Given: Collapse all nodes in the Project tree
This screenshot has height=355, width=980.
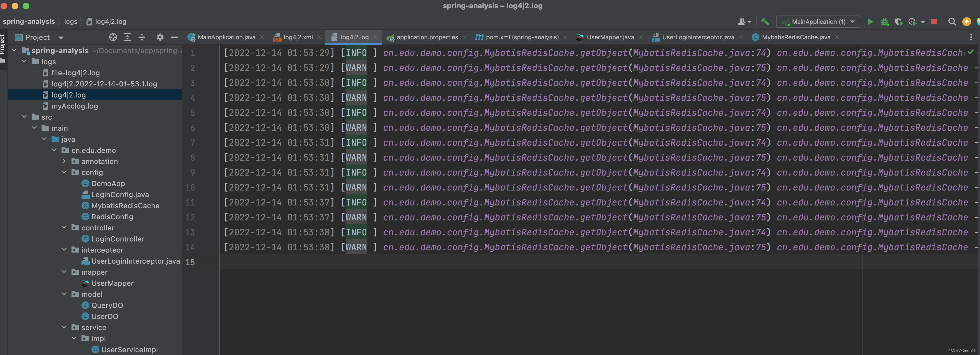Looking at the screenshot, I should tap(142, 37).
